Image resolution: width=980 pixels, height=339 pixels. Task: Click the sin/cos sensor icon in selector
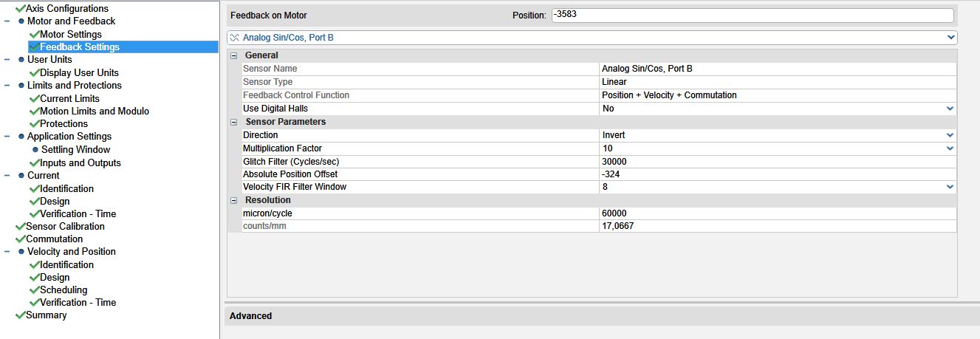(x=235, y=37)
